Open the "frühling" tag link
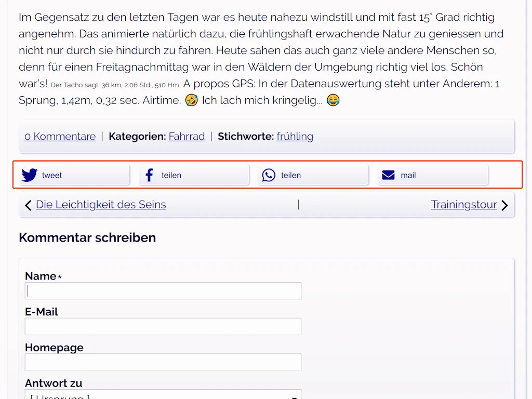Viewport: 532px width, 399px height. coord(295,136)
